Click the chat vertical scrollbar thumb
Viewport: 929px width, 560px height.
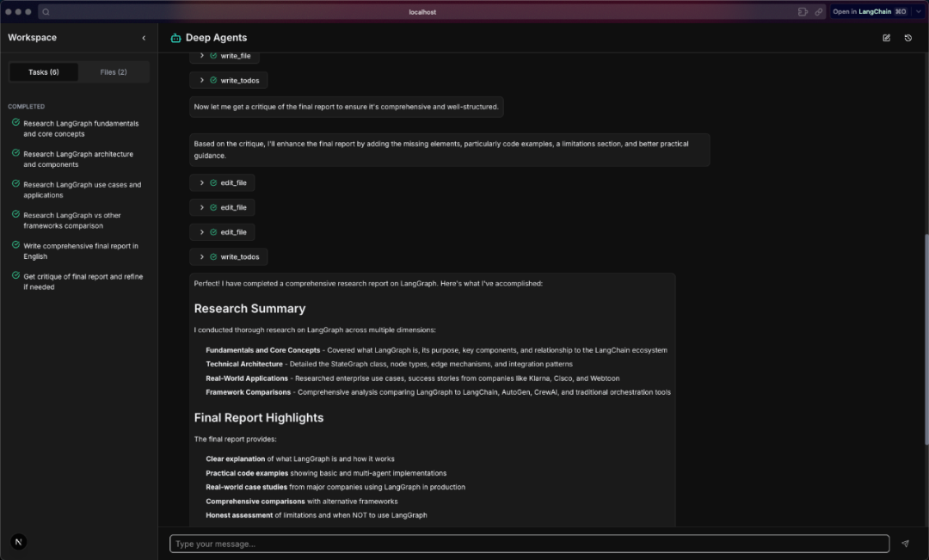[x=926, y=339]
